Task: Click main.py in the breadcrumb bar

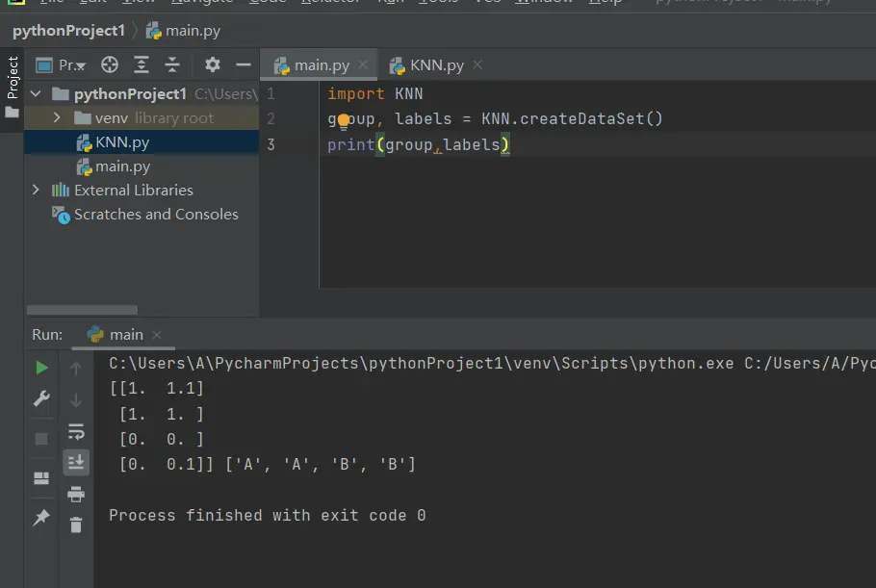Action: (184, 31)
